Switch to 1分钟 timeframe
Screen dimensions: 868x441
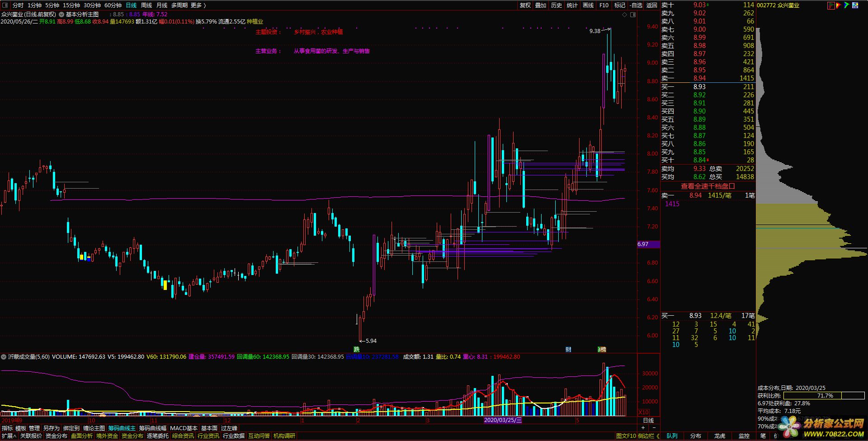pos(34,5)
